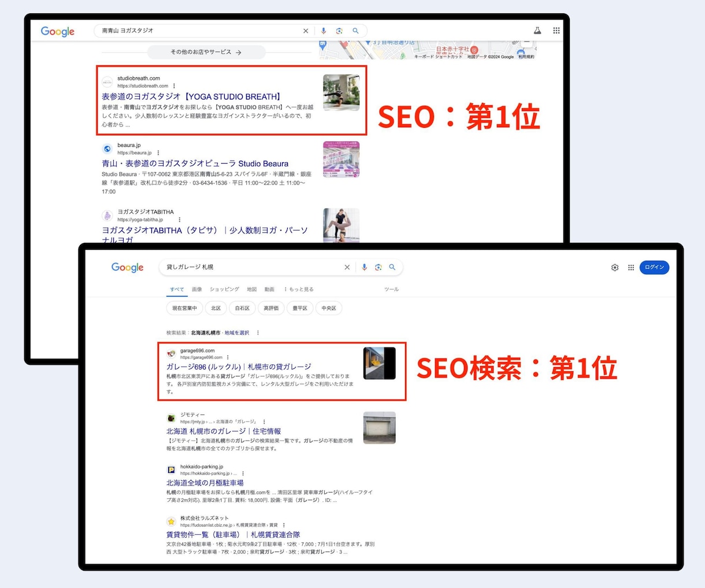Open the Studio Beaura result title
Image resolution: width=705 pixels, height=588 pixels.
point(195,164)
